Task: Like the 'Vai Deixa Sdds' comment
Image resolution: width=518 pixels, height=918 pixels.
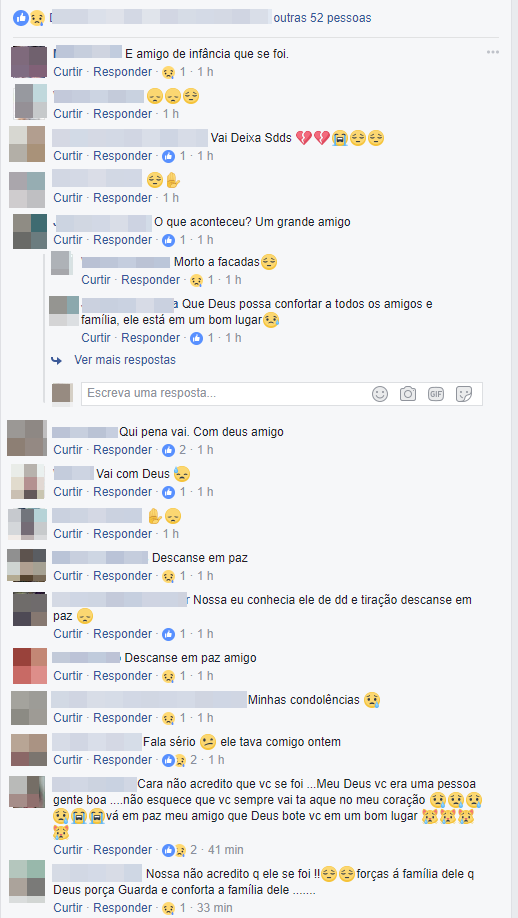Action: click(68, 156)
